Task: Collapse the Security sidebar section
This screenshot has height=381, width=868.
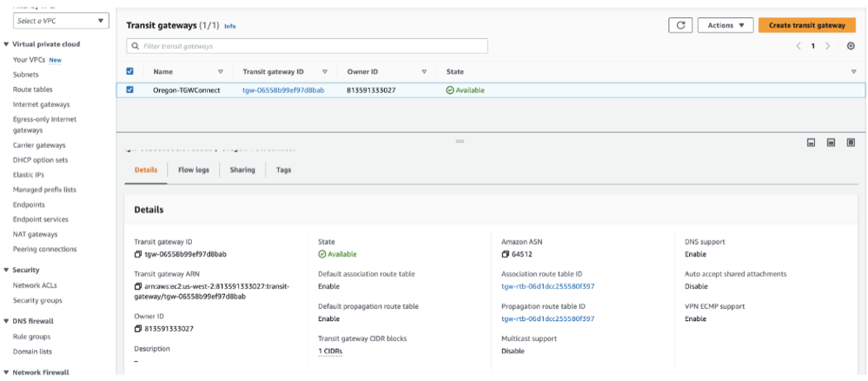Action: [7, 270]
